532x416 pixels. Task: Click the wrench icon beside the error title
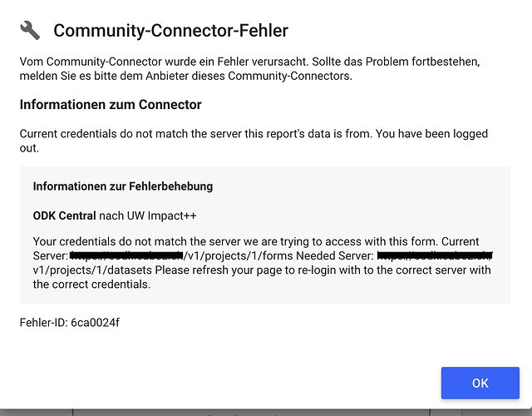[x=30, y=30]
